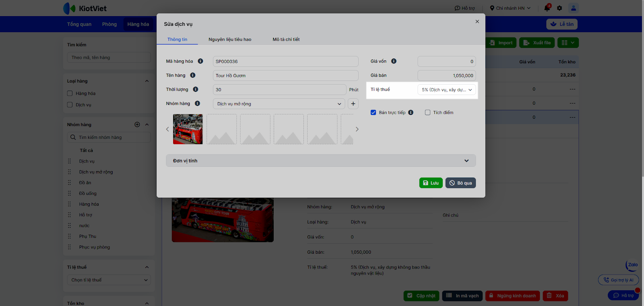Click the Cập nhật button
The image size is (644, 306).
tap(421, 296)
